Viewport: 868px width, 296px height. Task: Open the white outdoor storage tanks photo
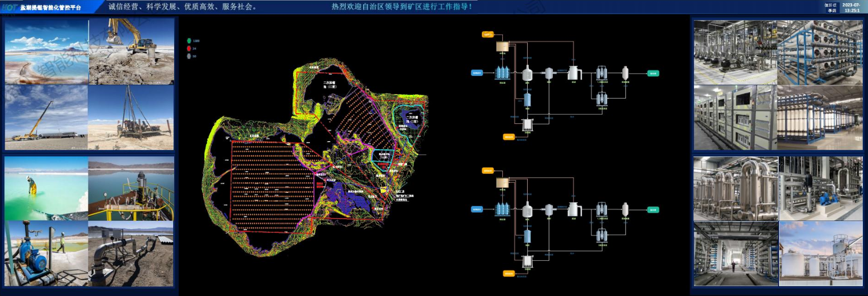point(821,254)
